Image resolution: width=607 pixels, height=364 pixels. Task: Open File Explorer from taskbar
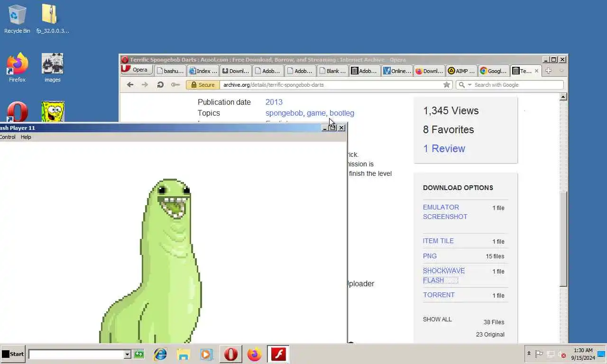tap(184, 354)
